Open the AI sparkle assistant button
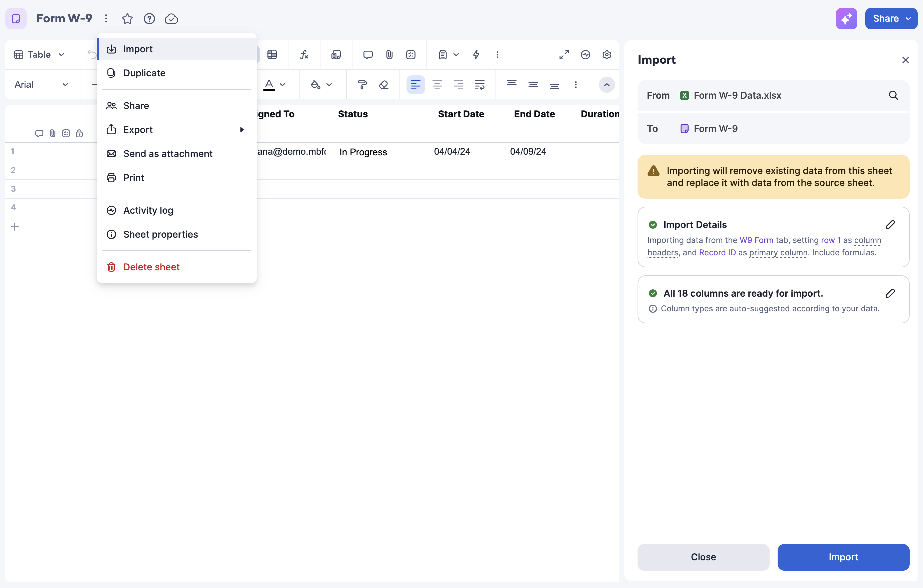This screenshot has width=923, height=588. tap(846, 18)
